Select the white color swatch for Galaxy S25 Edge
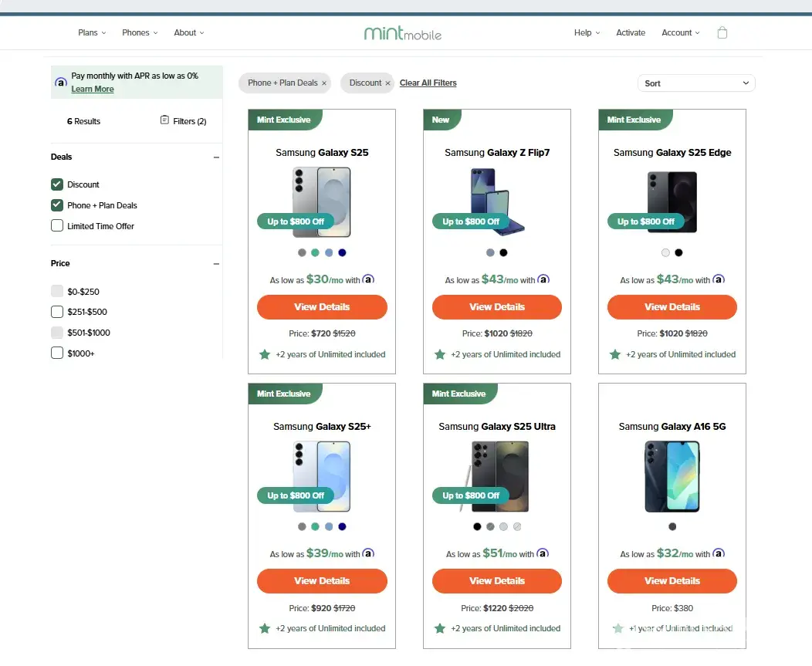The height and width of the screenshot is (666, 812). point(665,252)
